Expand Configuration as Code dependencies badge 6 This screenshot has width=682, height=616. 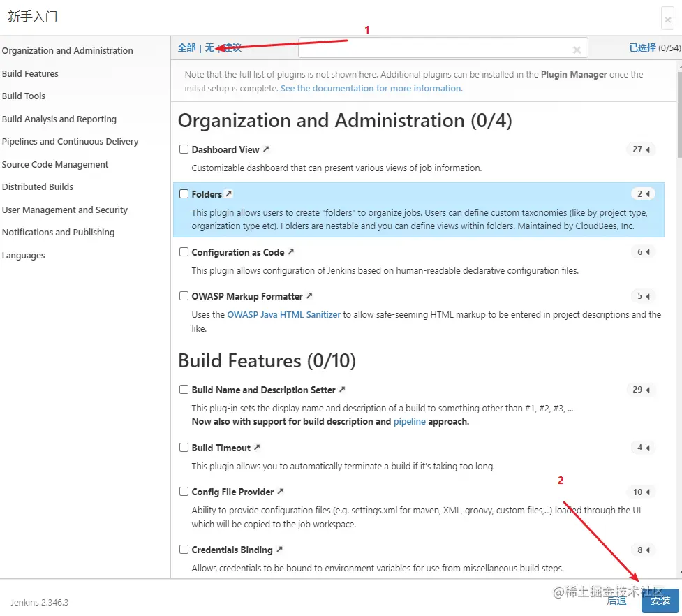[x=644, y=252]
